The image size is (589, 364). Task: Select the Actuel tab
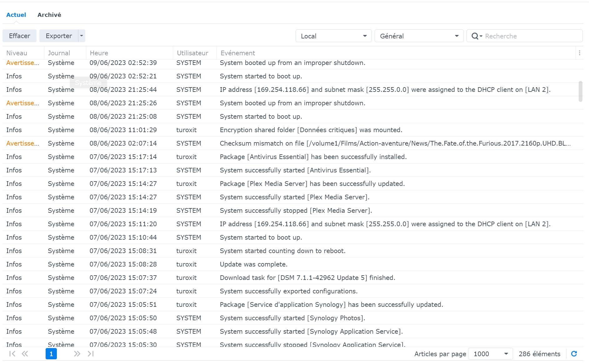click(16, 15)
